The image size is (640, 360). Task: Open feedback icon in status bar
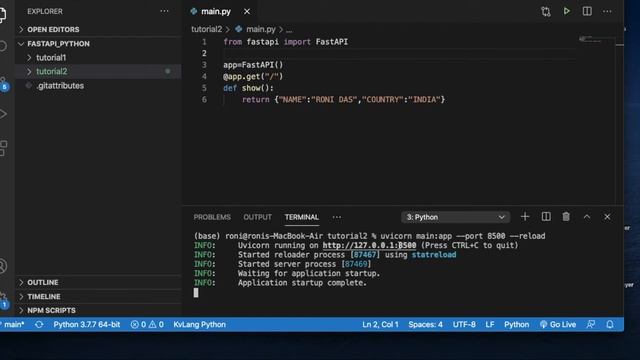(591, 324)
